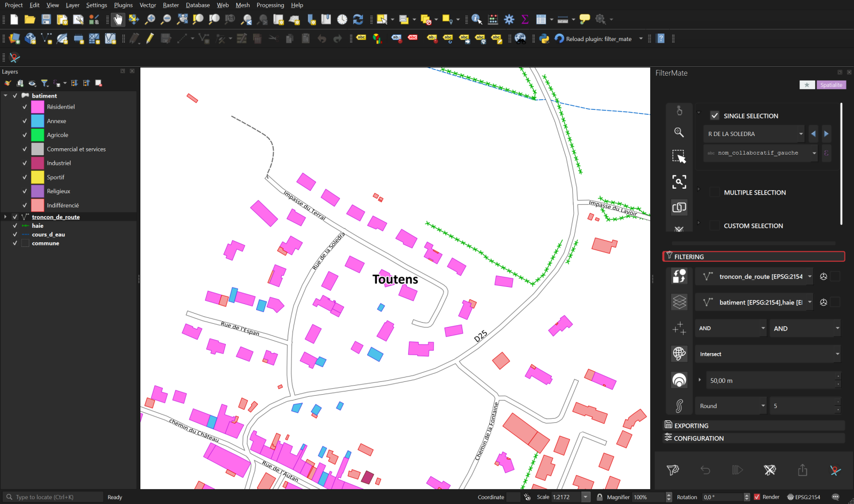Open the Raster menu
Viewport: 854px width, 504px height.
tap(171, 5)
